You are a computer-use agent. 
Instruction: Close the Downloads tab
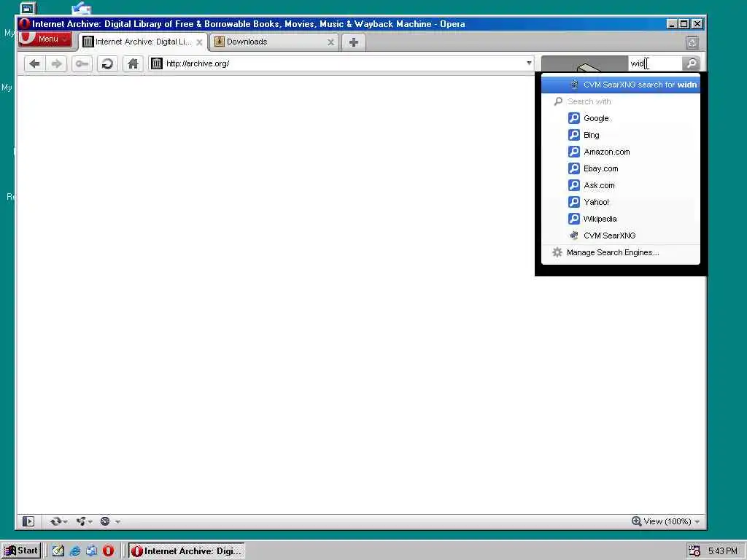330,42
